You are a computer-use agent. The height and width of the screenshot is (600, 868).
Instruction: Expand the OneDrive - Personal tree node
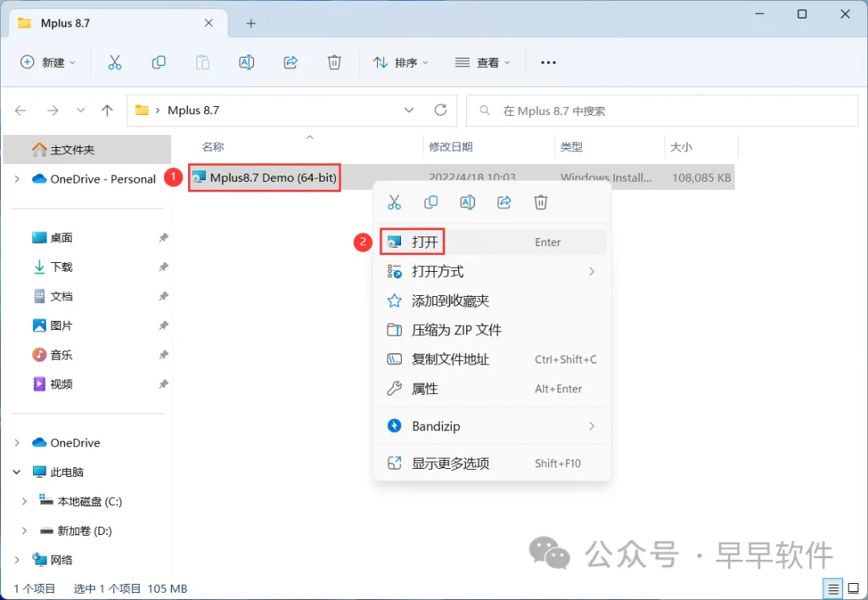[x=17, y=179]
